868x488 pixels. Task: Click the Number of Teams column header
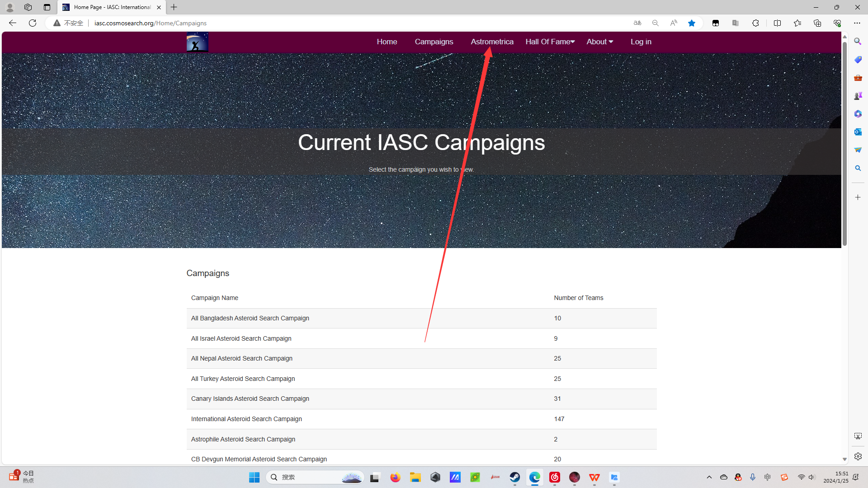click(578, 298)
